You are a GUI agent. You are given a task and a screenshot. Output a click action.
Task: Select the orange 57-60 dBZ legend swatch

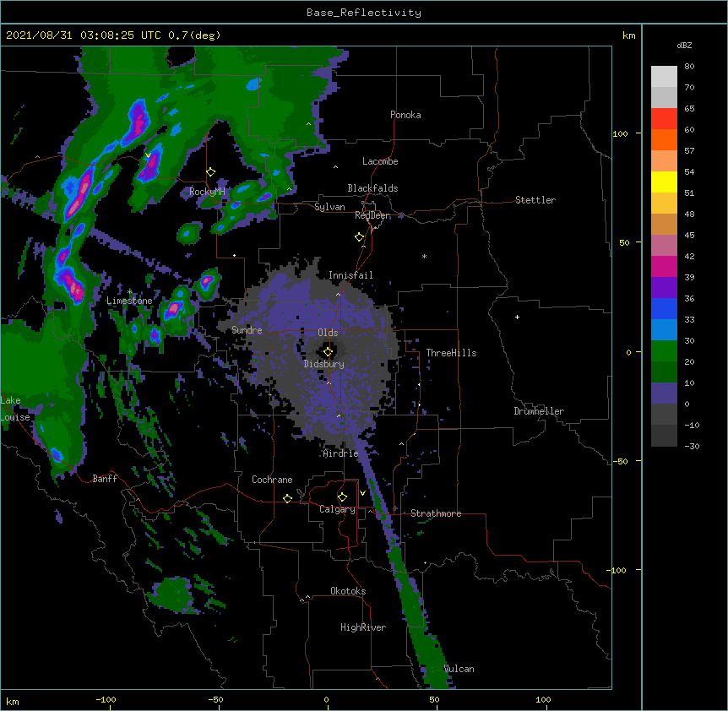664,139
